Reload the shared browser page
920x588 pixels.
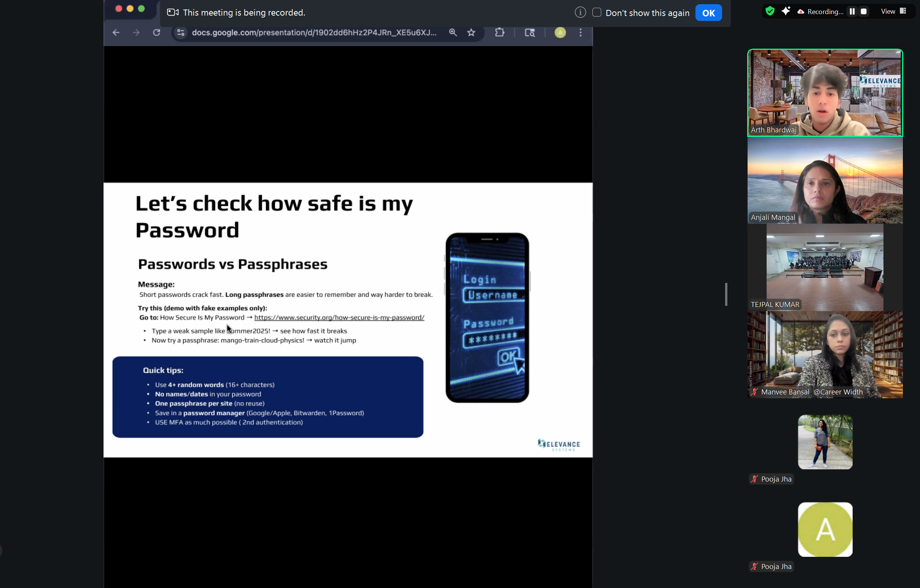pos(157,32)
